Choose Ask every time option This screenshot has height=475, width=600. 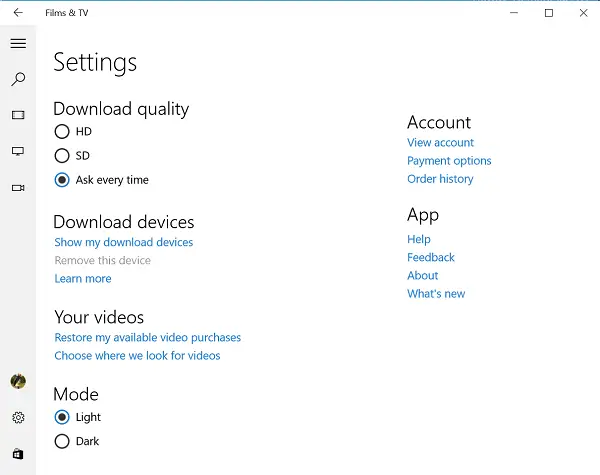coord(101,180)
